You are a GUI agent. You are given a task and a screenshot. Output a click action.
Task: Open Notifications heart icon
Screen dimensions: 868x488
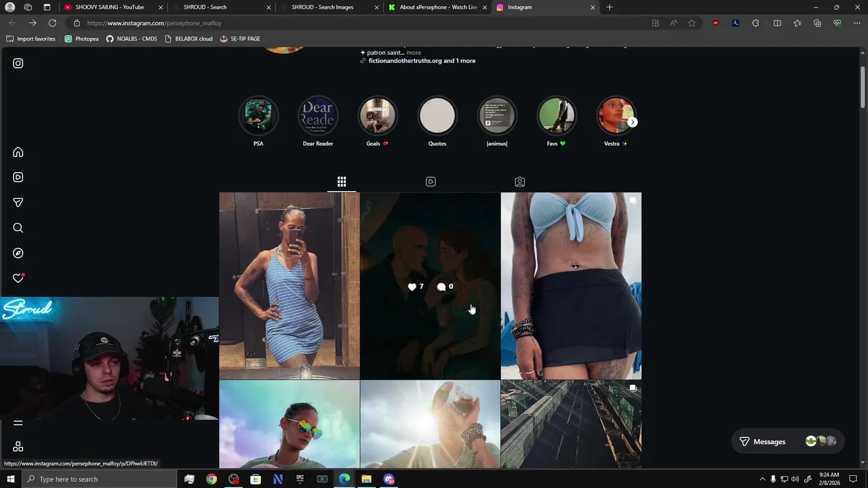point(18,278)
